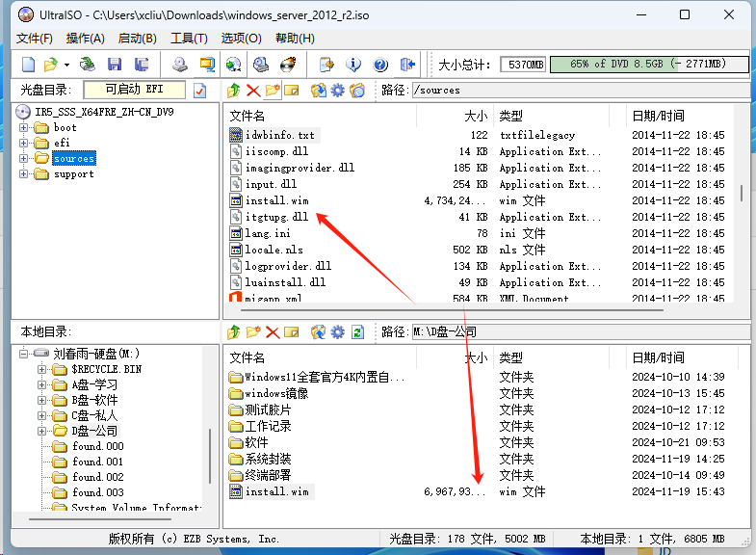Image resolution: width=756 pixels, height=555 pixels.
Task: Click red X delete in local pane
Action: (x=273, y=332)
